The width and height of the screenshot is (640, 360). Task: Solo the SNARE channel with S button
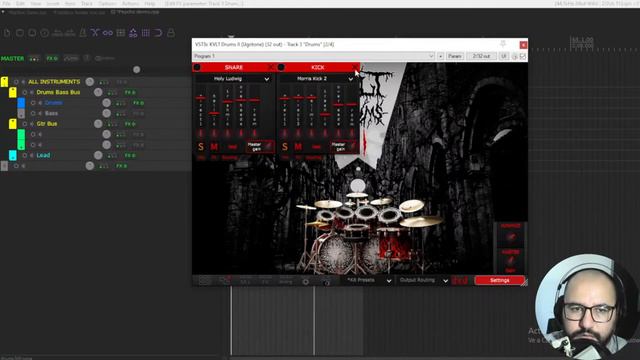pyautogui.click(x=200, y=147)
